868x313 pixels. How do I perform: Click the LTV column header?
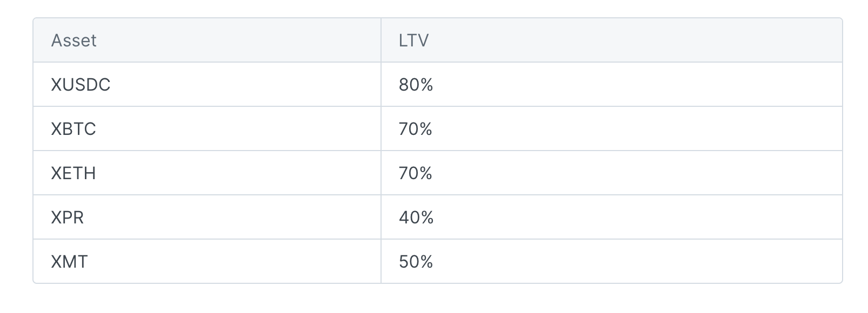pos(611,40)
